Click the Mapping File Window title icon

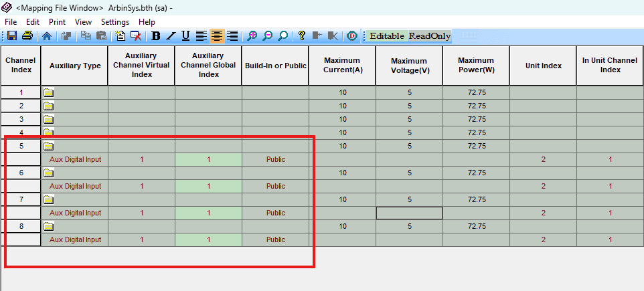click(x=7, y=7)
